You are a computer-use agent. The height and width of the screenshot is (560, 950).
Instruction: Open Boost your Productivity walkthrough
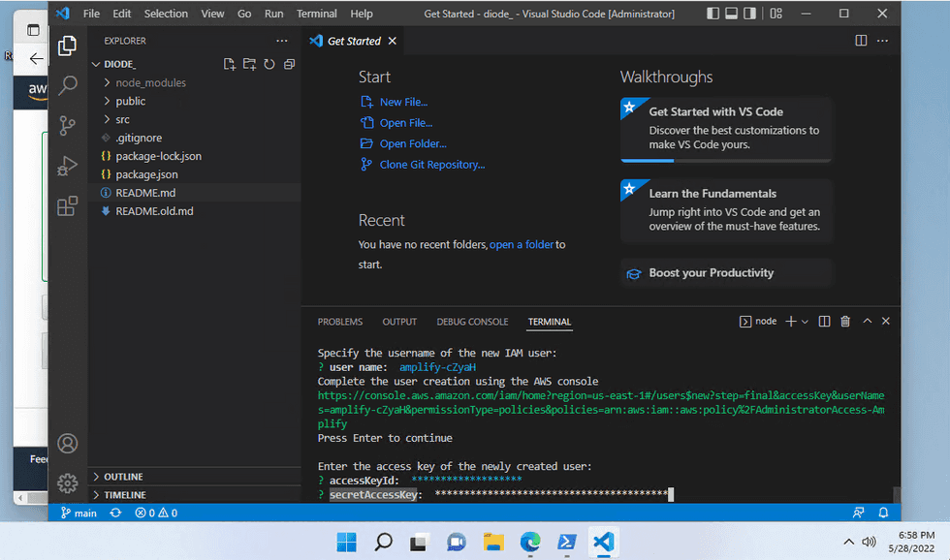726,273
